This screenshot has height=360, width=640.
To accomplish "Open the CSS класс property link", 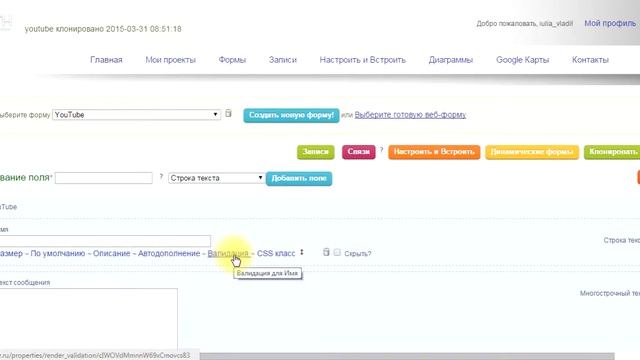I will click(276, 253).
